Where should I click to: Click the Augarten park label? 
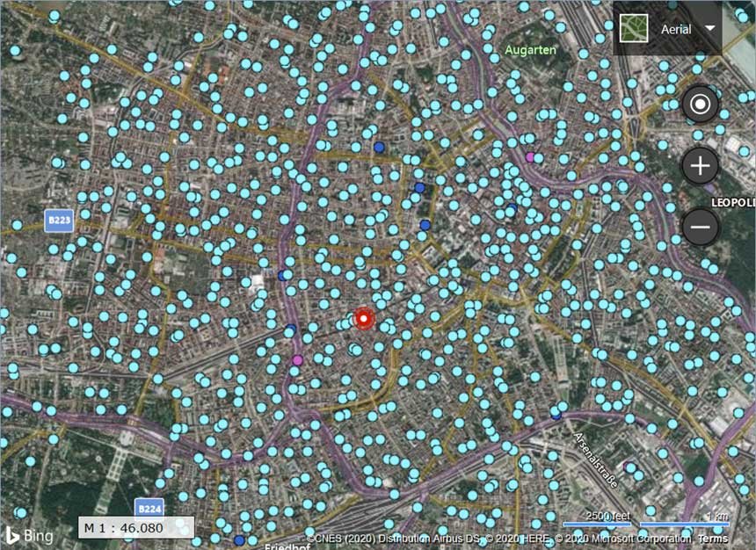pyautogui.click(x=530, y=50)
